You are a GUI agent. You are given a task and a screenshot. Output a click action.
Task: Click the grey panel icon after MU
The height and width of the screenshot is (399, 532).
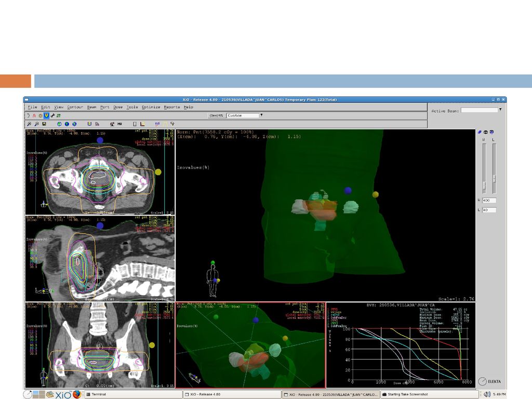pyautogui.click(x=135, y=124)
